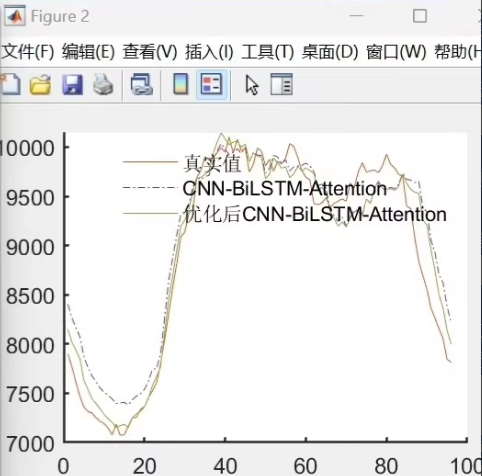Click the y-axis tick label 7000
Screen dimensions: 482x476
pos(30,444)
